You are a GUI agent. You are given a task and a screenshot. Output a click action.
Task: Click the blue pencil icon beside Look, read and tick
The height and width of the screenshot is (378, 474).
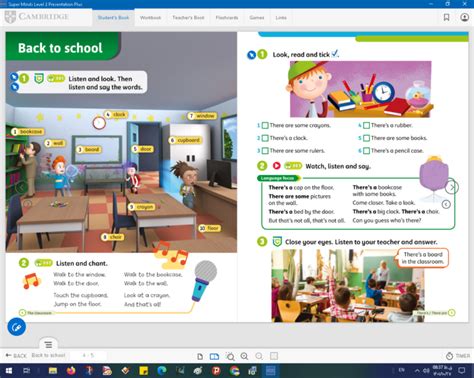click(251, 55)
